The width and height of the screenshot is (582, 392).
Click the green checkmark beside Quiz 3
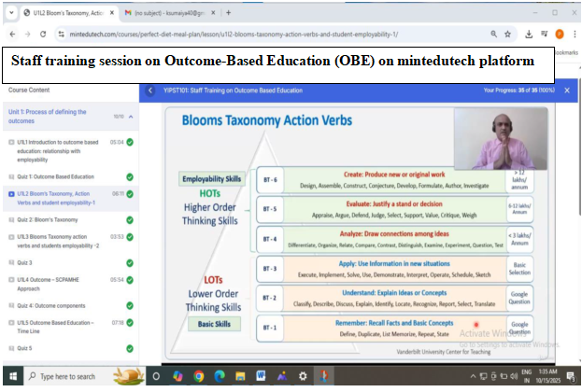pos(129,262)
